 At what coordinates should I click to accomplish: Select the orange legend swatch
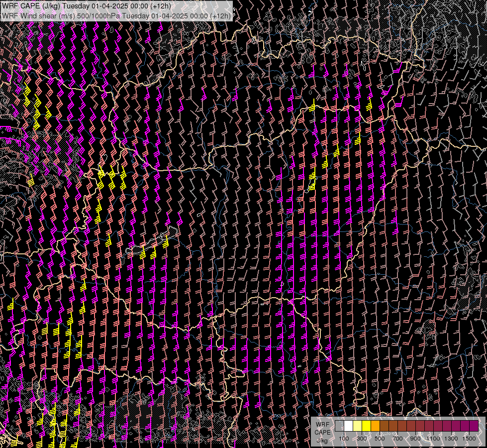375,426
